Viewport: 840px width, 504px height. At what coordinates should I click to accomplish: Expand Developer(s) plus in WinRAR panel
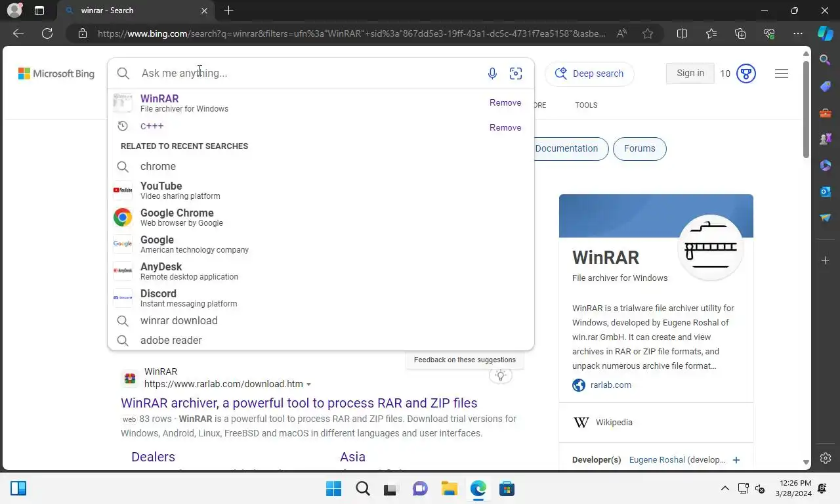[736, 460]
